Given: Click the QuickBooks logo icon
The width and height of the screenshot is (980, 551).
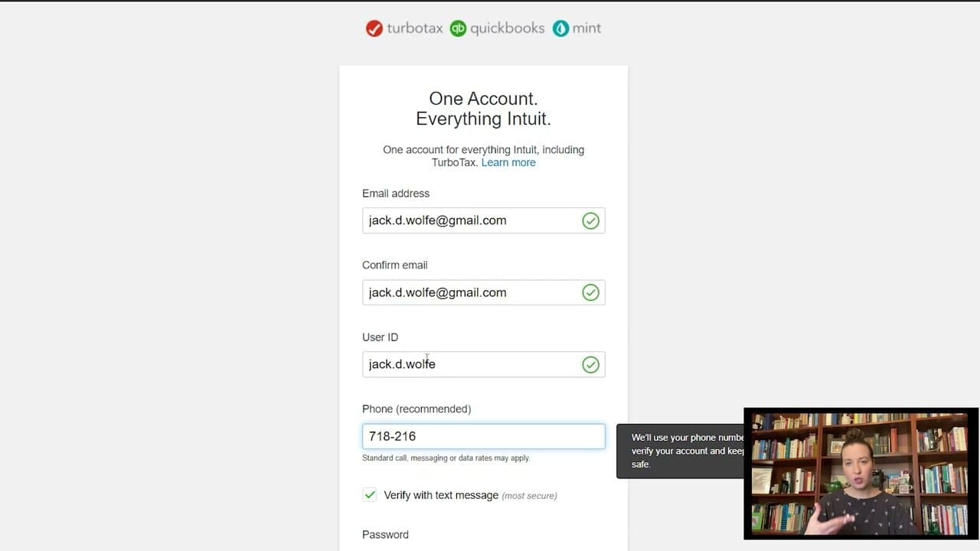Looking at the screenshot, I should click(457, 28).
